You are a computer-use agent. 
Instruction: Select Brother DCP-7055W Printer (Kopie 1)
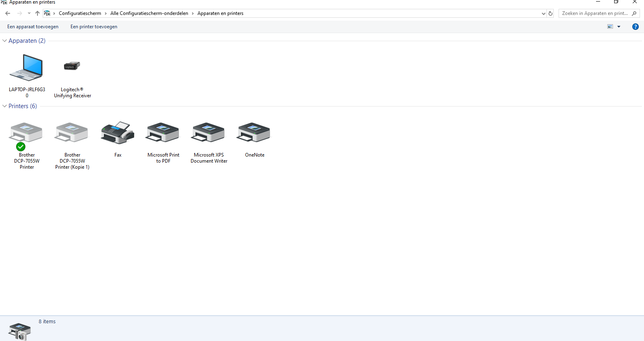point(72,133)
